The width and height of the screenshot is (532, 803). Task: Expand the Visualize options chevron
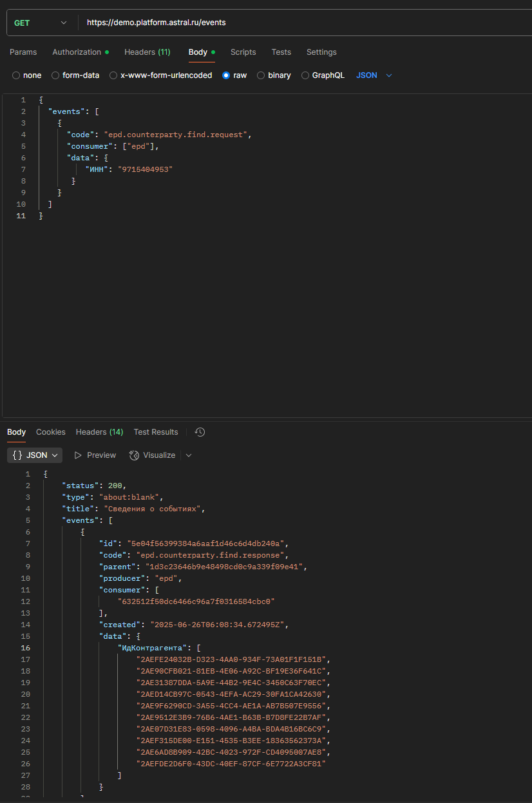tap(189, 455)
